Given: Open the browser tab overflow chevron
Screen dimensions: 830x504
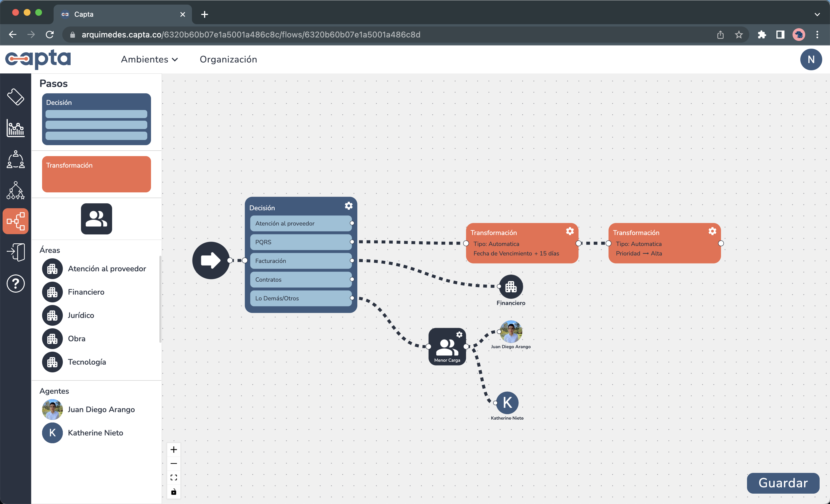Looking at the screenshot, I should [x=817, y=14].
